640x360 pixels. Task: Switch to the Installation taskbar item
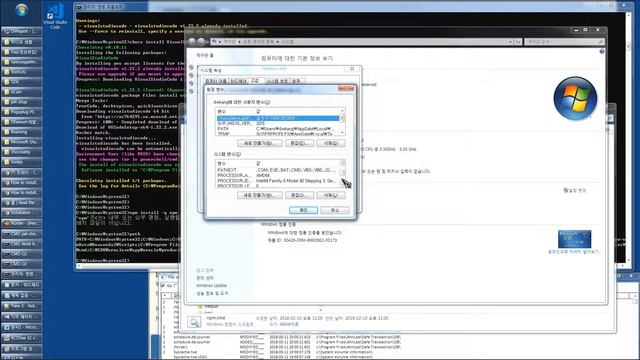point(21,212)
